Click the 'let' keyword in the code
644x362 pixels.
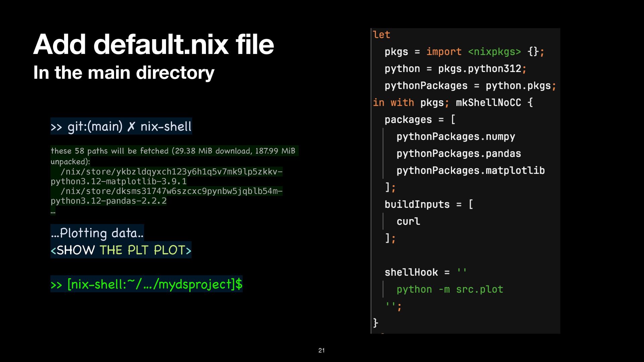(x=381, y=35)
